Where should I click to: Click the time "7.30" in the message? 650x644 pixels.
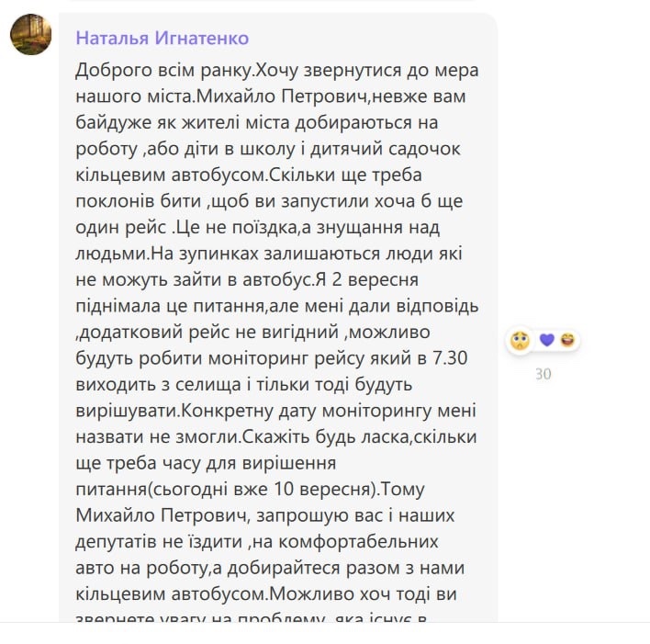point(450,358)
